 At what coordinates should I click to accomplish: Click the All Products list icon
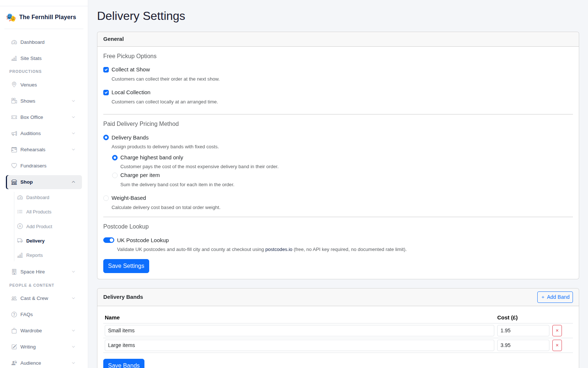click(20, 212)
